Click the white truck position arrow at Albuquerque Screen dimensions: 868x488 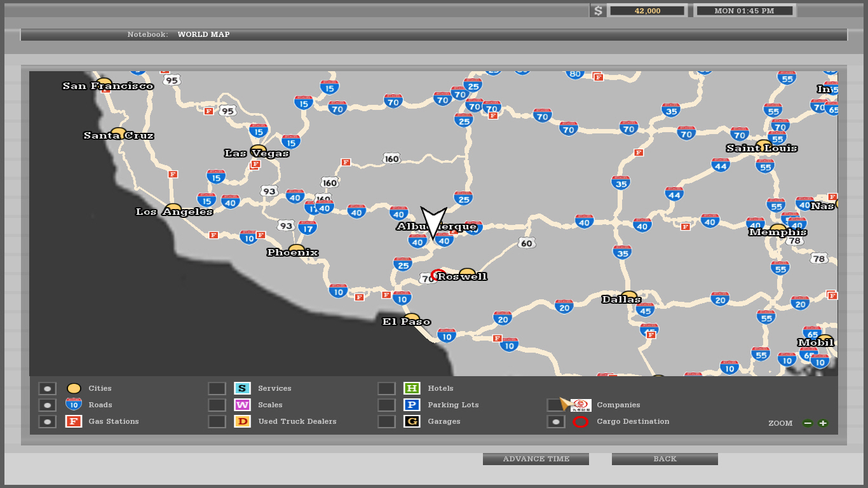[434, 222]
